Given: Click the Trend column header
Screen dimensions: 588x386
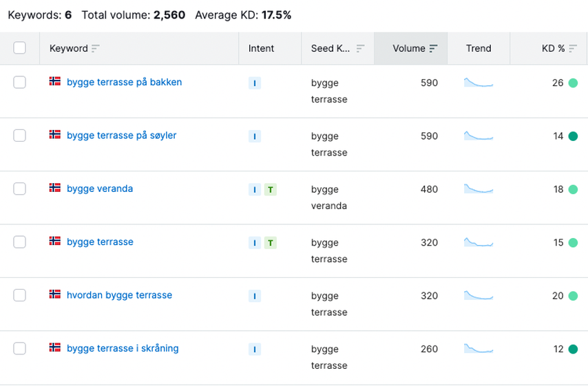Looking at the screenshot, I should click(479, 48).
